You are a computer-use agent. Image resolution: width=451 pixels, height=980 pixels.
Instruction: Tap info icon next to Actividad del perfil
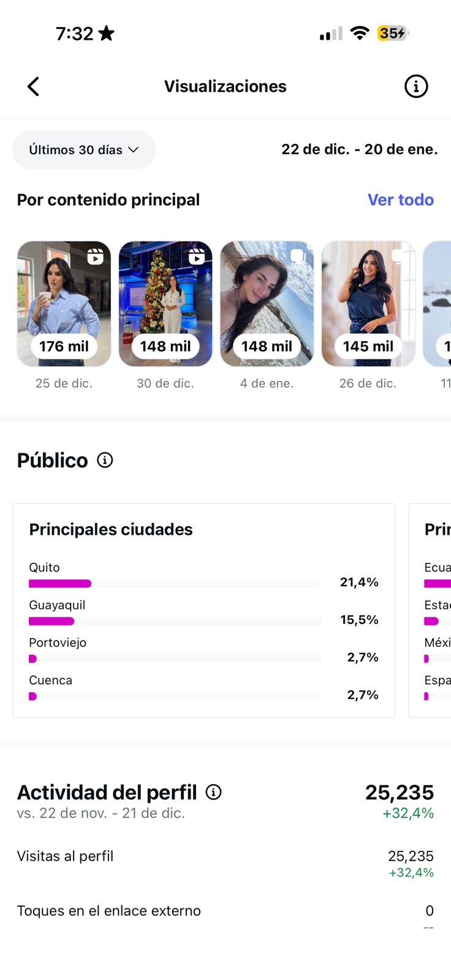tap(213, 792)
